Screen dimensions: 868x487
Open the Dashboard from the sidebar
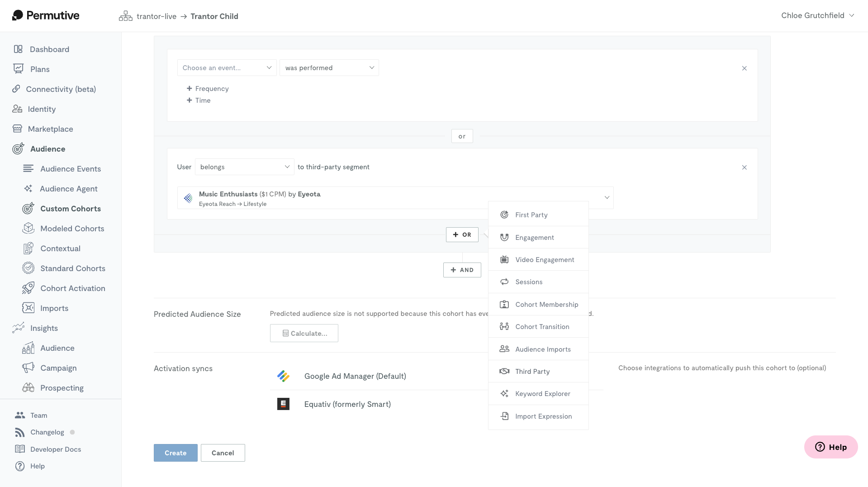pos(49,49)
